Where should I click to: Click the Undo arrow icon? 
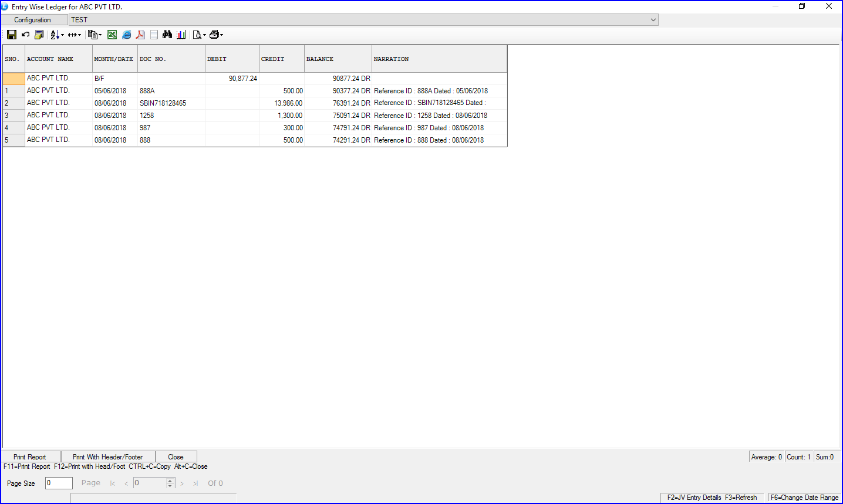pos(25,35)
